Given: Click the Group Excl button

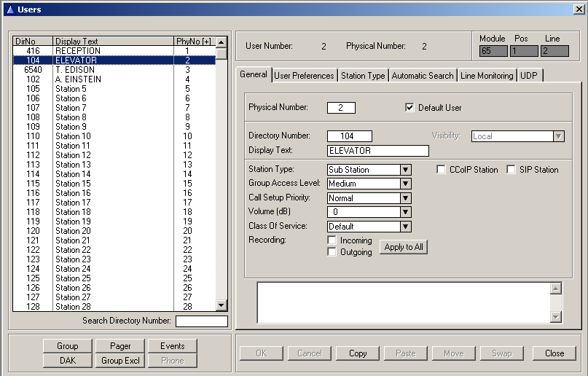Looking at the screenshot, I should tap(120, 361).
